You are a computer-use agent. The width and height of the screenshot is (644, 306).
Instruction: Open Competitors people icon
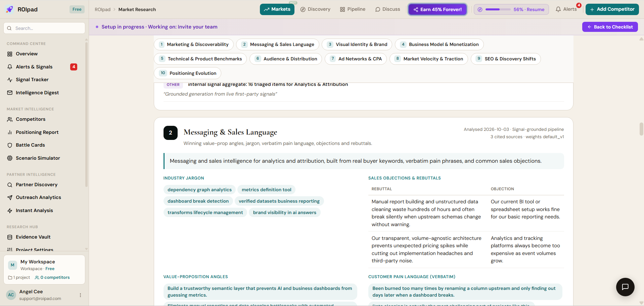click(x=10, y=119)
